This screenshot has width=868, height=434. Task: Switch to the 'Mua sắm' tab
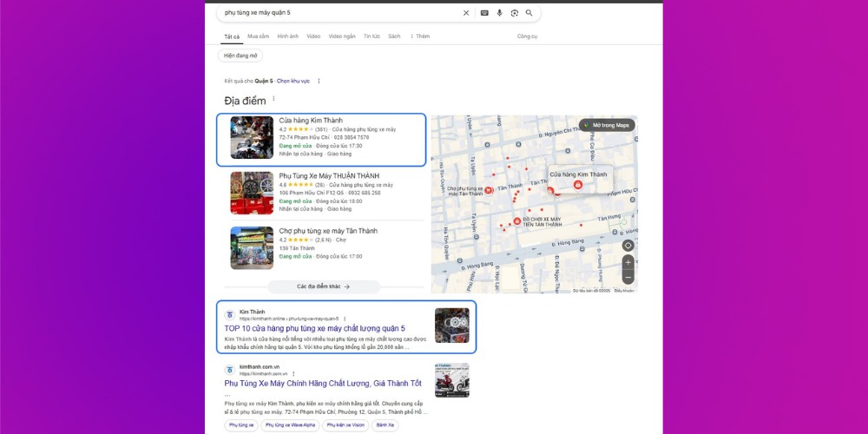[258, 36]
